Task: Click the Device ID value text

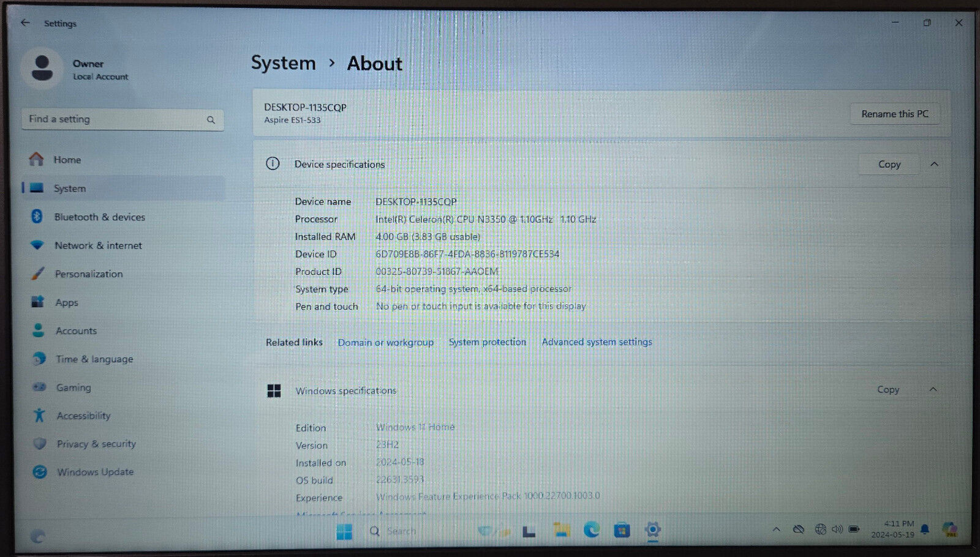Action: pyautogui.click(x=467, y=254)
